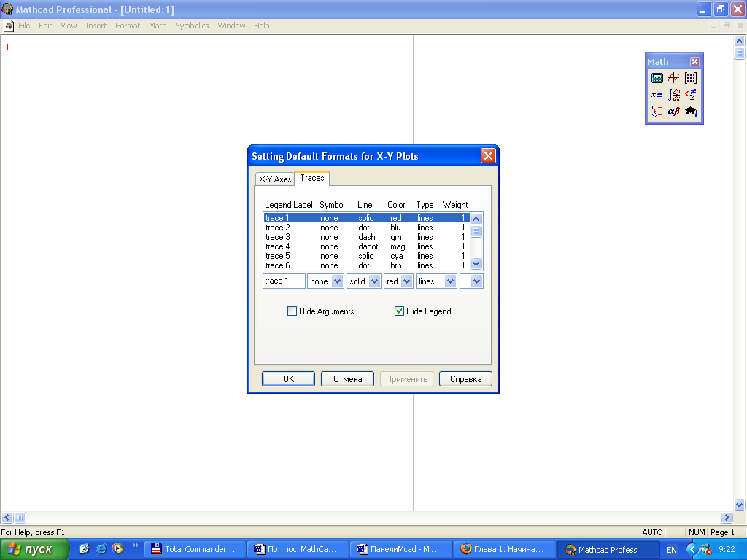
Task: Click the Справка help button
Action: pyautogui.click(x=465, y=379)
